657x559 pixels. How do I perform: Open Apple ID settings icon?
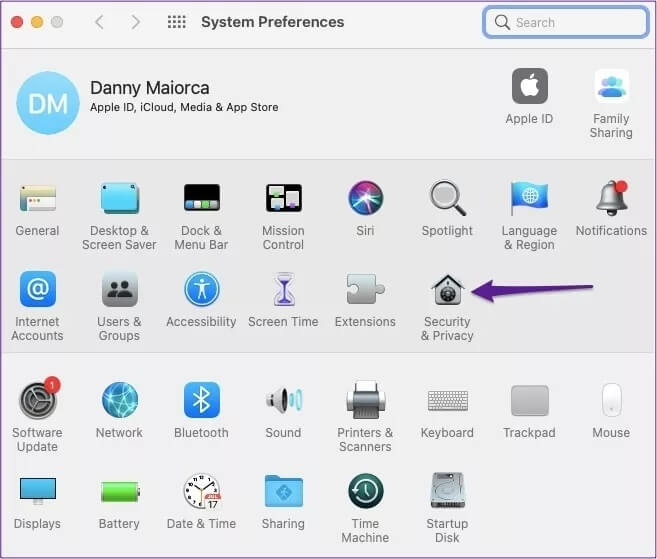tap(530, 86)
